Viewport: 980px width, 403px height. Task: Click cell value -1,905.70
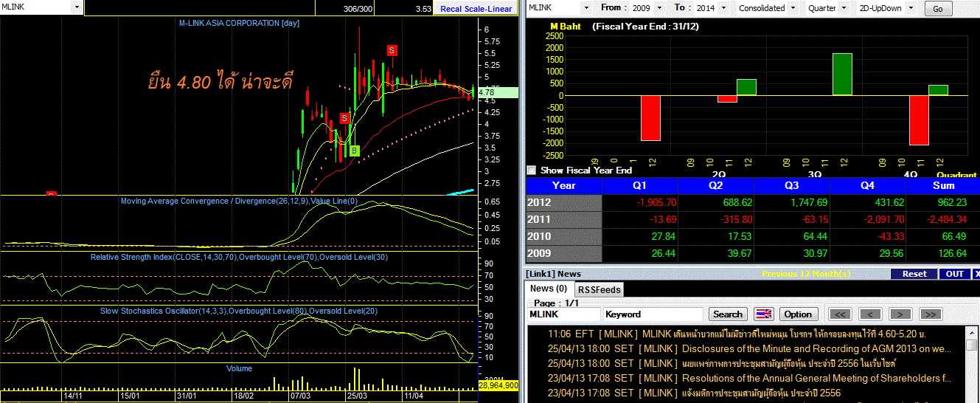click(x=656, y=202)
